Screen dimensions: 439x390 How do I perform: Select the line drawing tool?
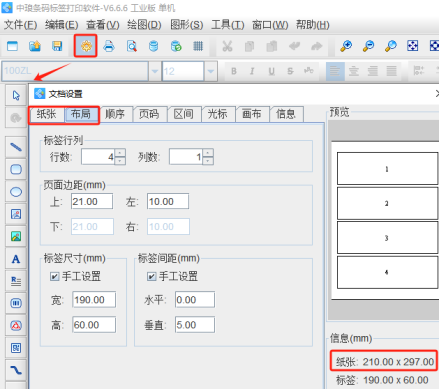pos(16,147)
